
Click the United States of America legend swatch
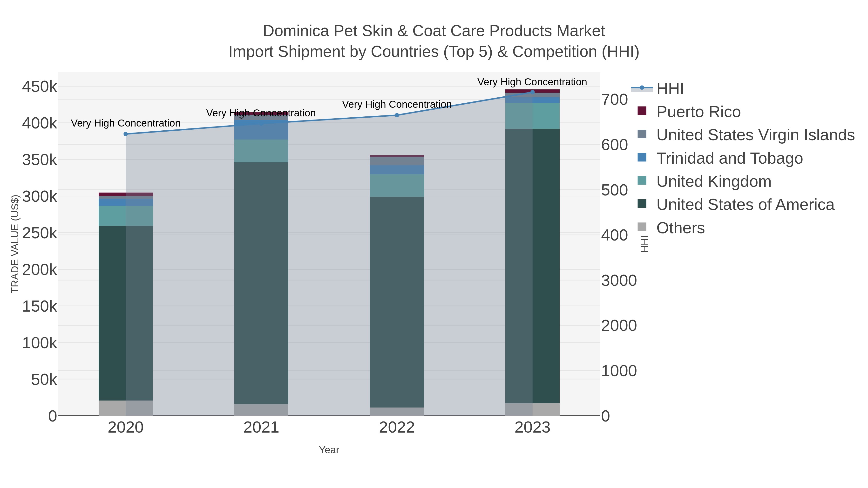(642, 204)
